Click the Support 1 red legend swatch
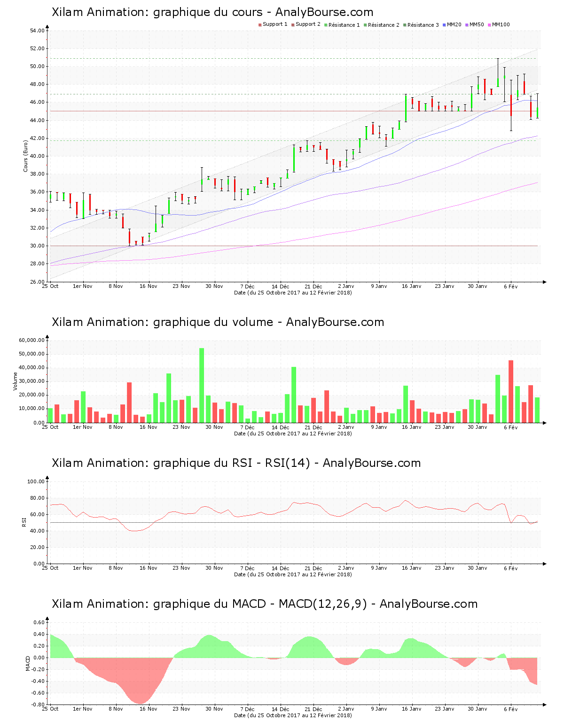564x728 pixels. 260,25
